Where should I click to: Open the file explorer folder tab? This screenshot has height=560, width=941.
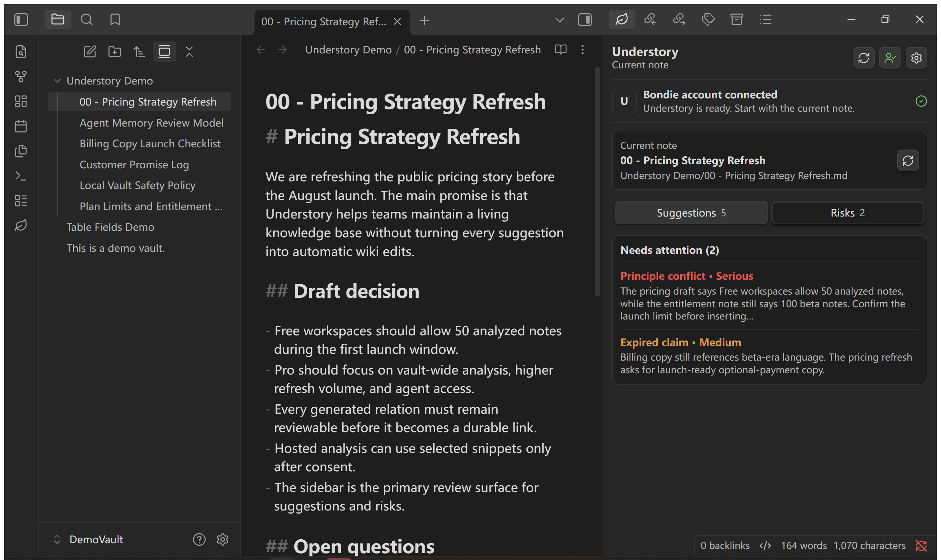click(x=57, y=20)
